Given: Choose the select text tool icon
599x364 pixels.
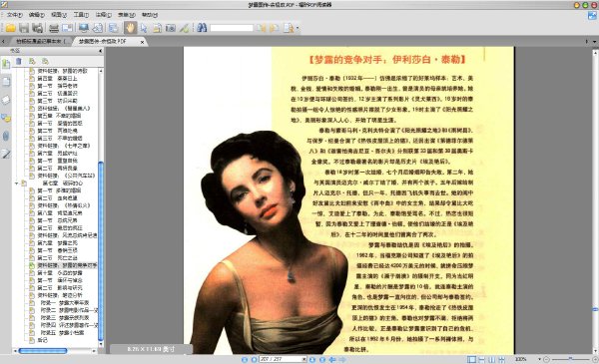Looking at the screenshot, I should (x=157, y=28).
